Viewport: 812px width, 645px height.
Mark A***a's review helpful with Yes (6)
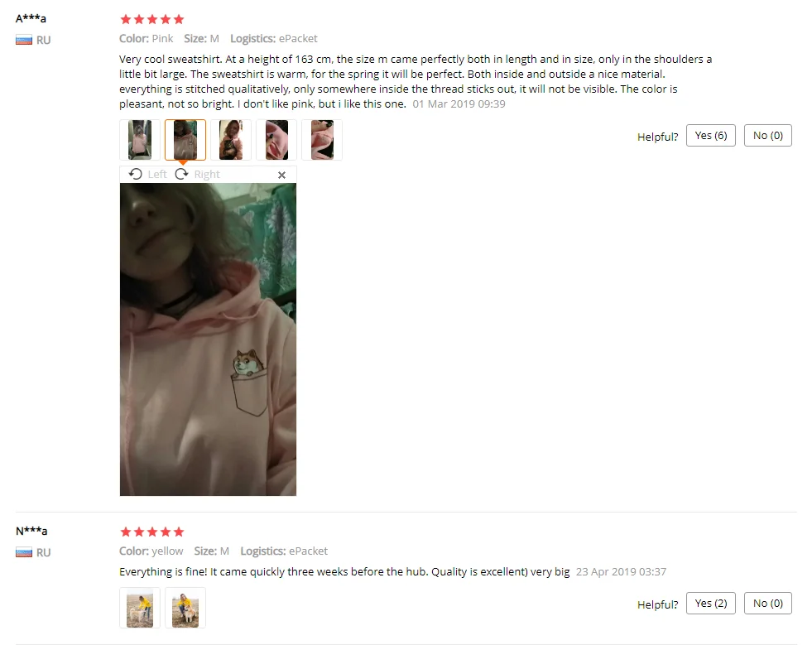click(x=710, y=136)
